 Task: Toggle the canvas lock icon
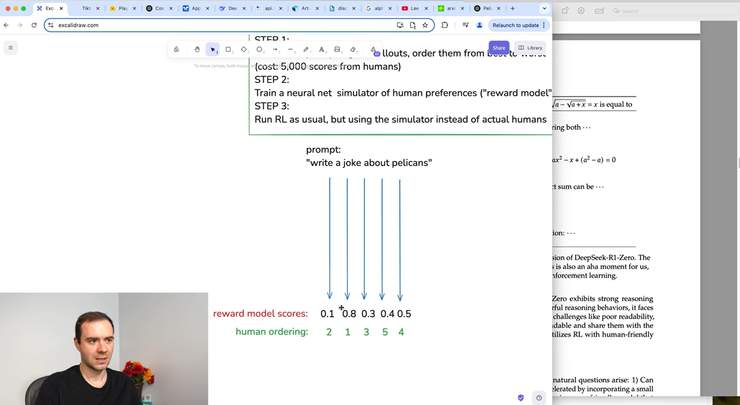click(176, 49)
